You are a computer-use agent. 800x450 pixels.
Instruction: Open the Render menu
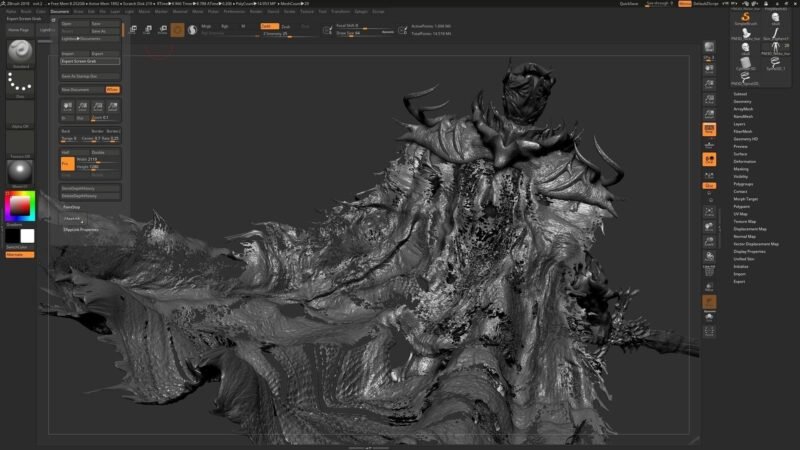256,11
